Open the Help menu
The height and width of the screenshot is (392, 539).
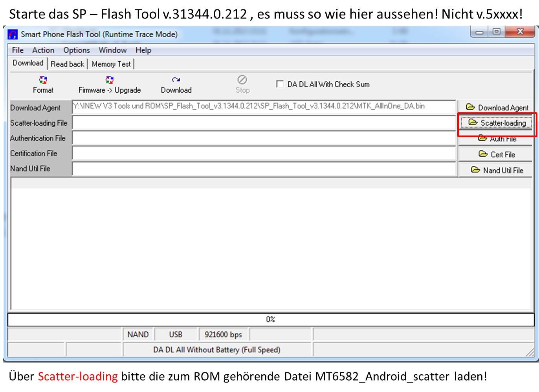click(x=143, y=50)
